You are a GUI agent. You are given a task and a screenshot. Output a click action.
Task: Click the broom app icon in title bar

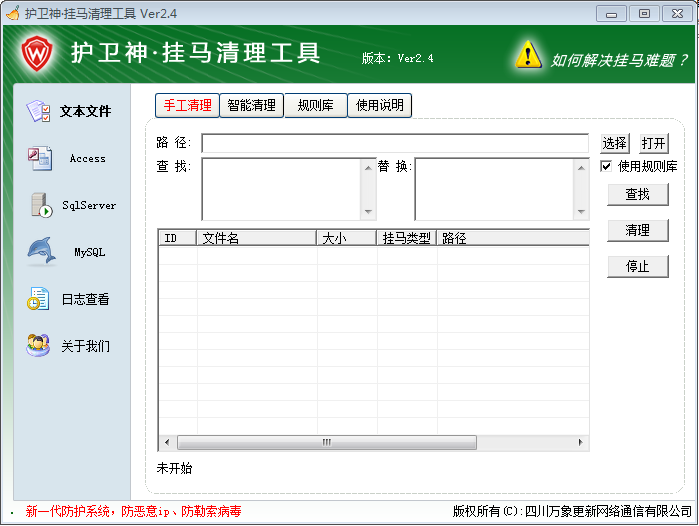click(x=12, y=13)
